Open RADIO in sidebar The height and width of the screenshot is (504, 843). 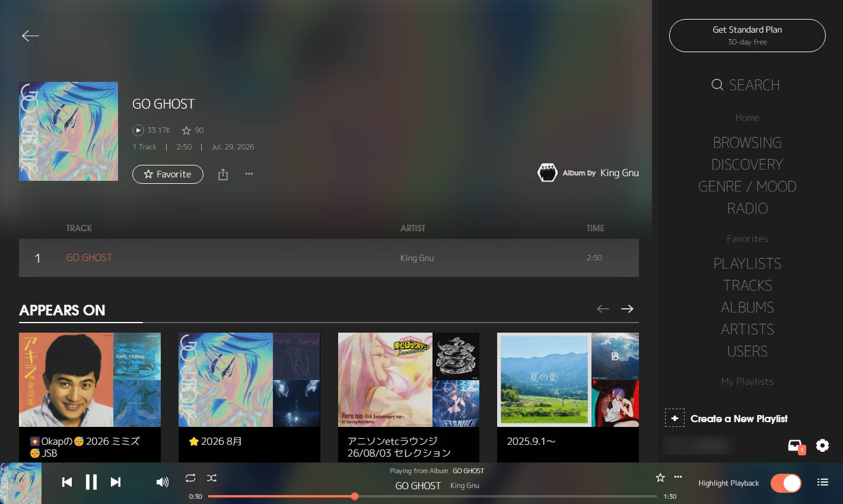click(x=747, y=208)
